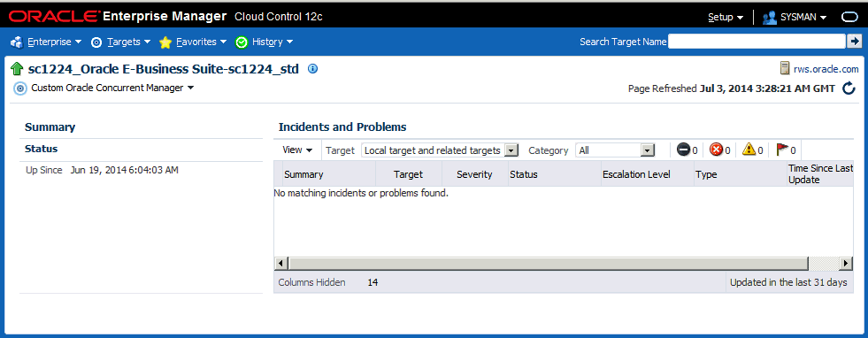Click the warning incidents yellow triangle icon
868x338 pixels.
(x=749, y=150)
